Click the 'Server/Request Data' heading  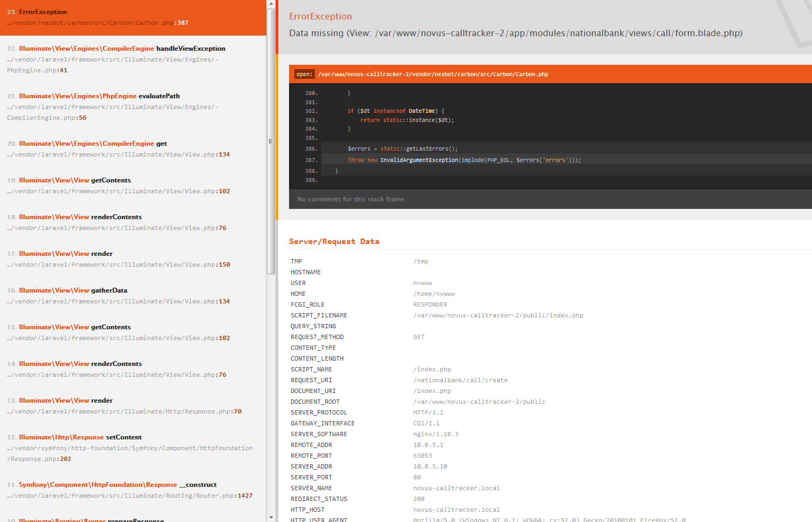334,241
